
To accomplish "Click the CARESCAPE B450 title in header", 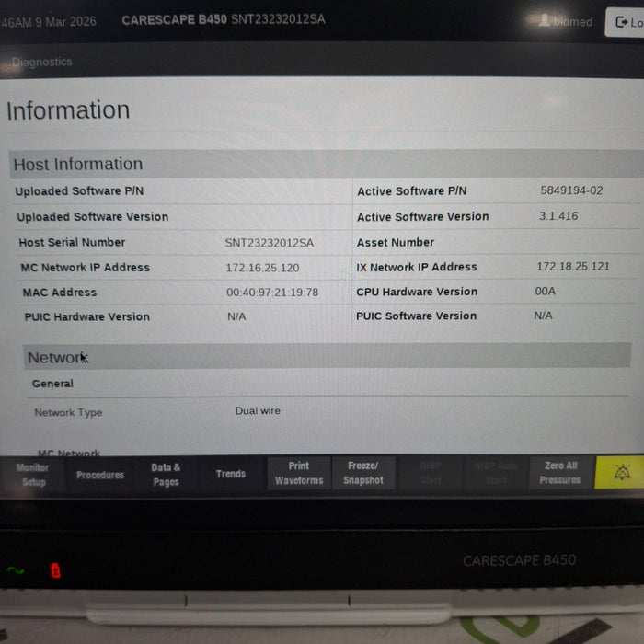I will tap(174, 19).
